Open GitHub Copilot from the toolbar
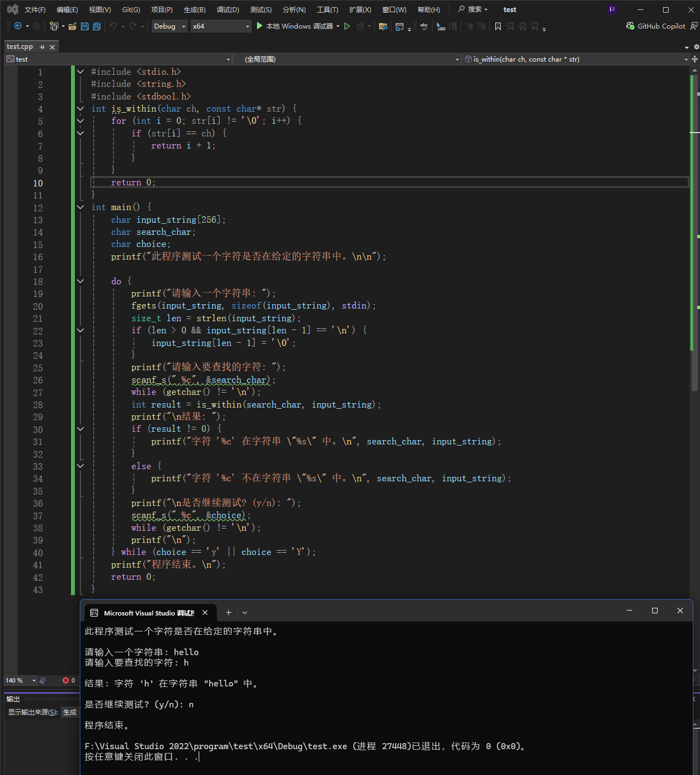 tap(656, 26)
